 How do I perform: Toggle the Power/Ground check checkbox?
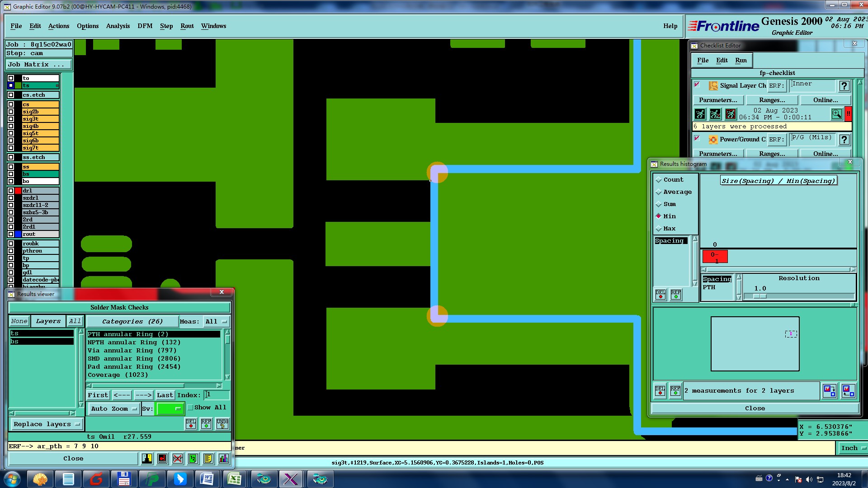coord(697,139)
